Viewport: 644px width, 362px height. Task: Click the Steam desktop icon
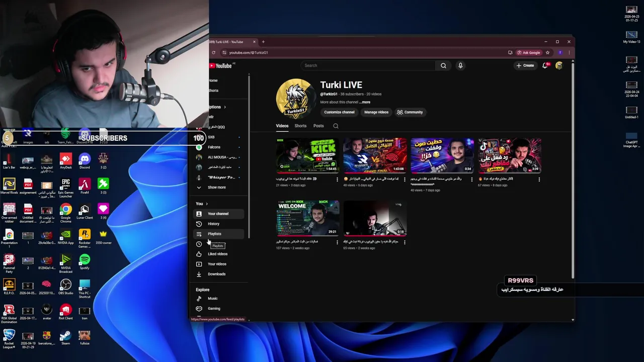coord(65,337)
